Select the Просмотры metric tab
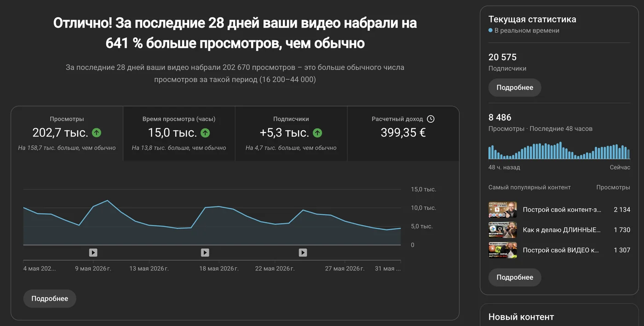Screen dimensions: 644x326 [67, 133]
